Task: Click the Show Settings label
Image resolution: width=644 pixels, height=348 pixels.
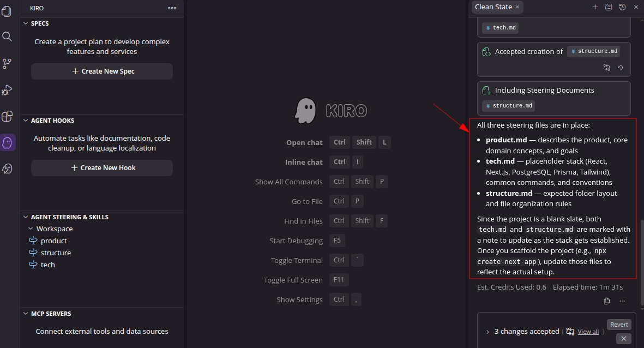Action: (300, 300)
